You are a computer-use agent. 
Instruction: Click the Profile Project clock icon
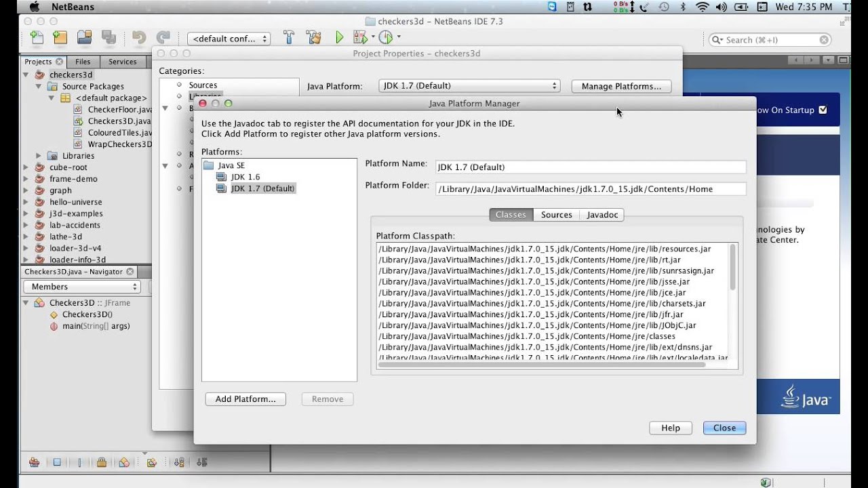click(385, 38)
